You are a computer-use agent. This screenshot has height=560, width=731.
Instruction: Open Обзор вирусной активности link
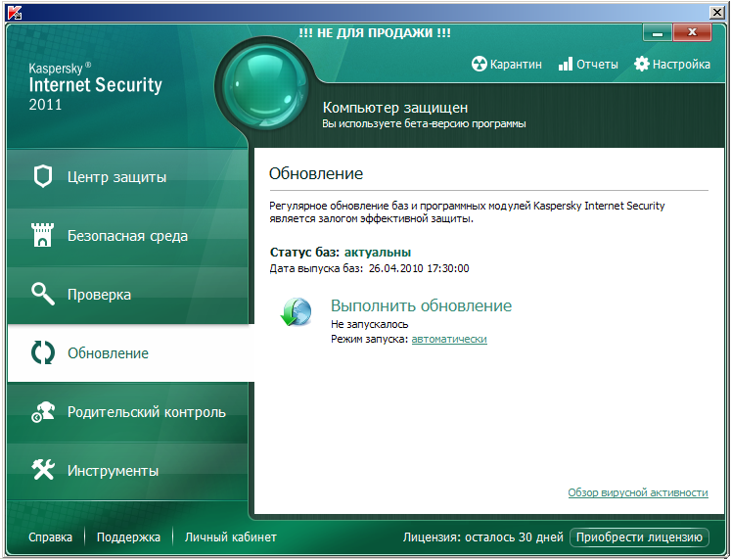coord(638,492)
